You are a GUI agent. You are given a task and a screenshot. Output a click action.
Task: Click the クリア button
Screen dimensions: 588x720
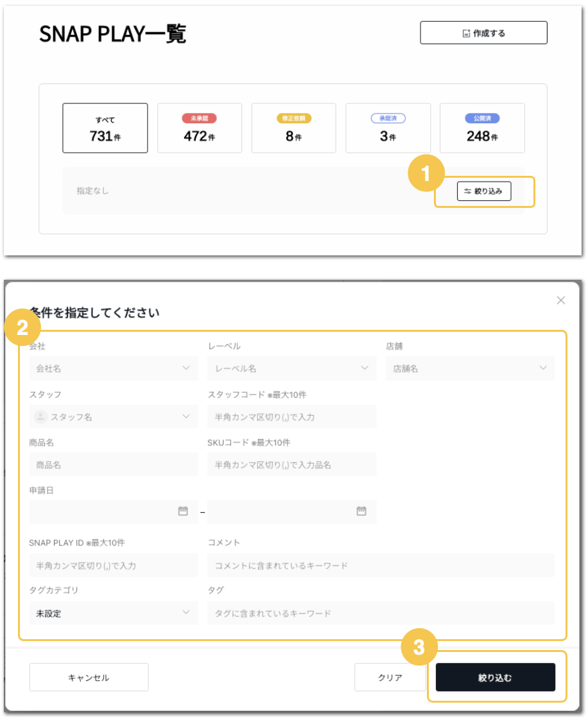pyautogui.click(x=390, y=677)
